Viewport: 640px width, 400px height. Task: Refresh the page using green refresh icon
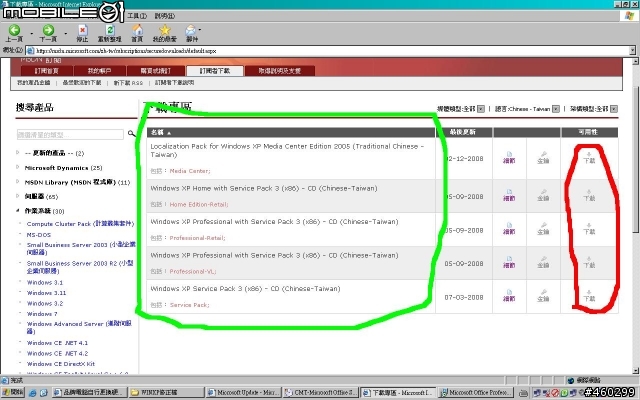point(110,30)
